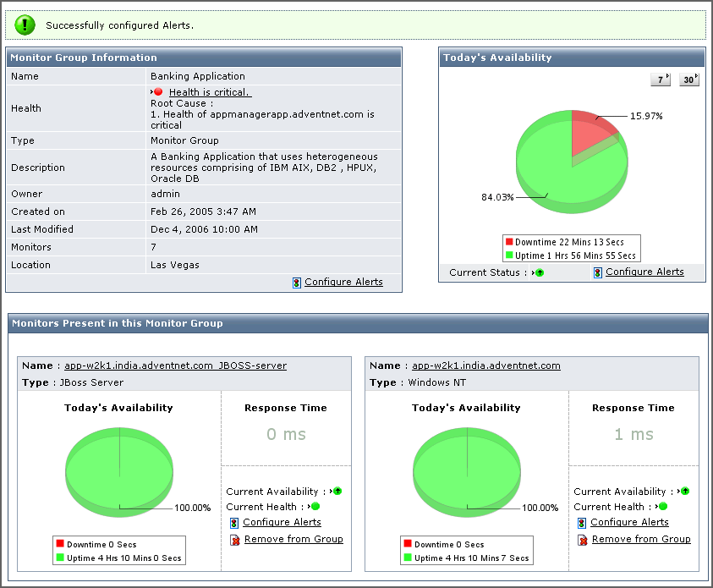The height and width of the screenshot is (588, 713).
Task: Click the Uptime 4 Hrs 10 Mins 7 Secs text
Action: 472,558
